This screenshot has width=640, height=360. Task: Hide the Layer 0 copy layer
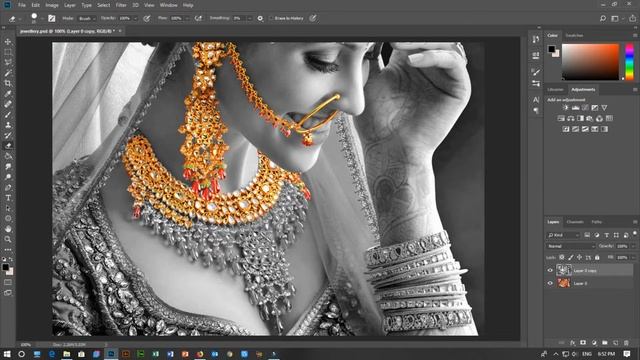coord(550,270)
